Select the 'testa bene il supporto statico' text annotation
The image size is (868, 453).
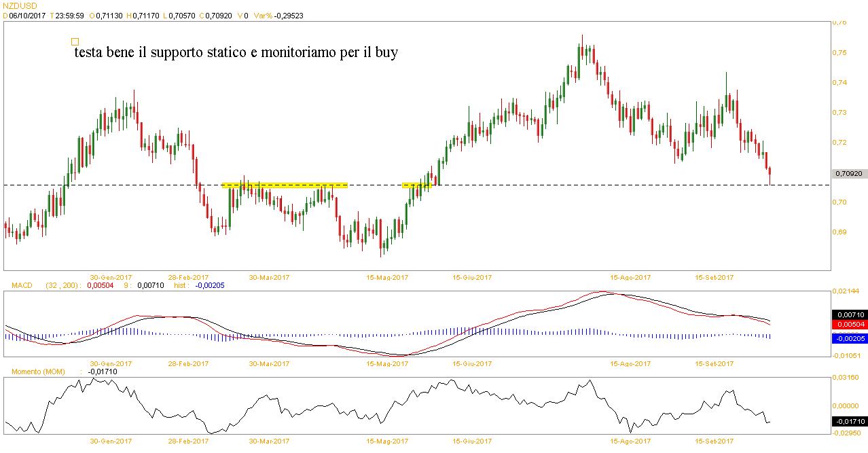[x=236, y=53]
